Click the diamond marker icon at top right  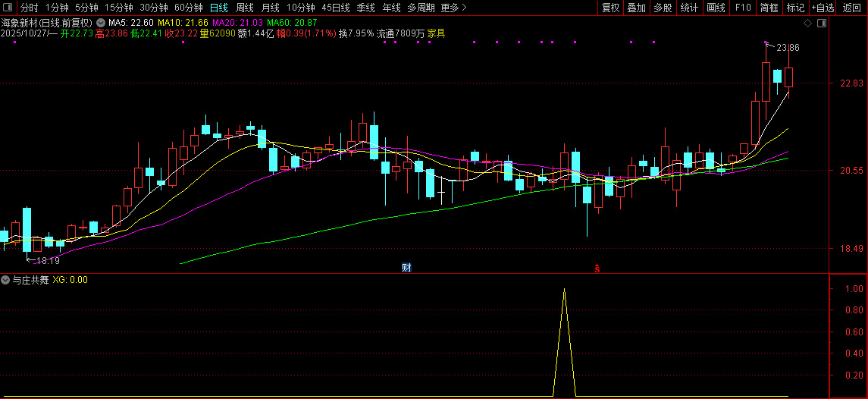coord(808,24)
